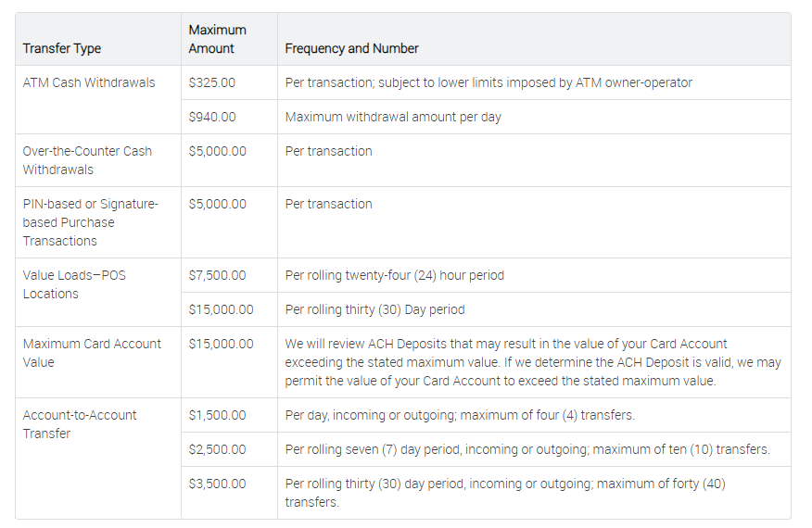Click the Frequency and Number column header
Viewport: 812px width, 528px height.
click(351, 48)
